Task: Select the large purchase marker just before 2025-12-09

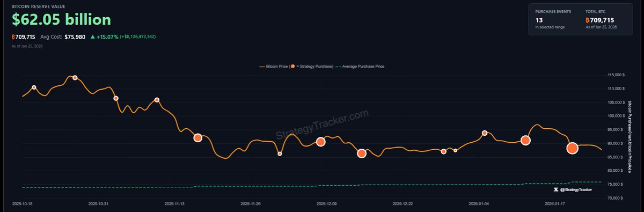Action: click(x=320, y=142)
